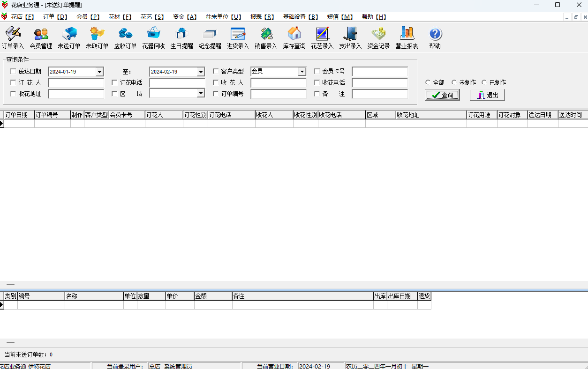Open the 订单录入 toolbar icon
The height and width of the screenshot is (369, 588).
point(13,34)
